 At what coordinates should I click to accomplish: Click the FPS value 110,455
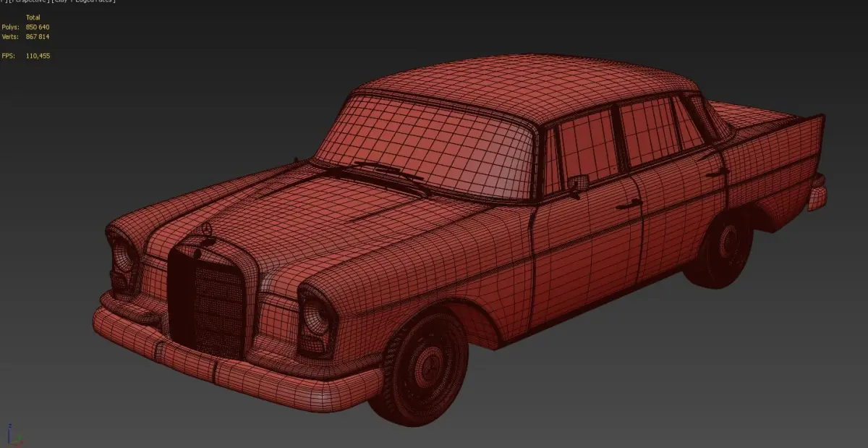pos(38,56)
